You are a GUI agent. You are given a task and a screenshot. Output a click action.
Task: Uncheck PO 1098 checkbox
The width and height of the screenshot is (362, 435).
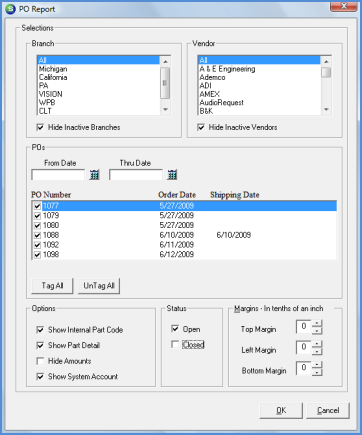pyautogui.click(x=37, y=255)
